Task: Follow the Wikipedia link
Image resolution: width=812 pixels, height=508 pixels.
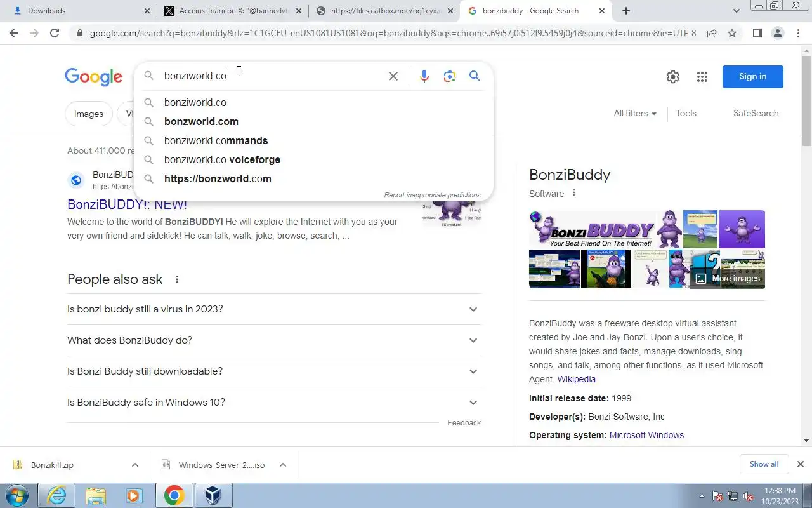Action: 576,379
